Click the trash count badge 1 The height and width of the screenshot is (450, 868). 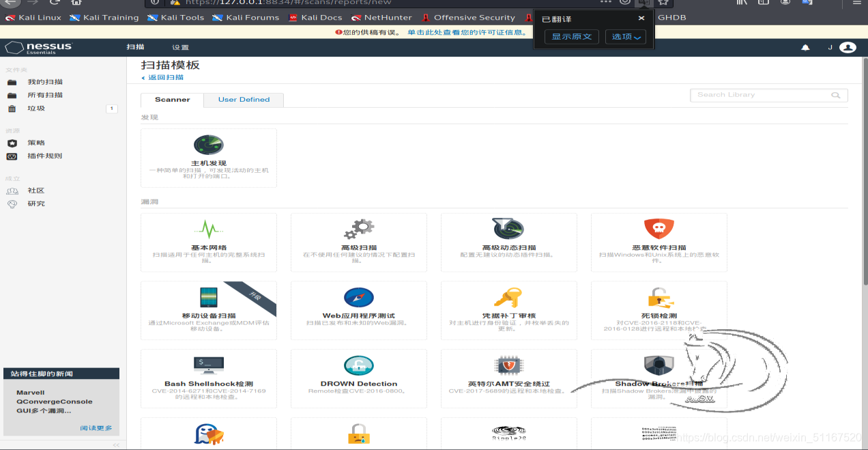pos(112,109)
